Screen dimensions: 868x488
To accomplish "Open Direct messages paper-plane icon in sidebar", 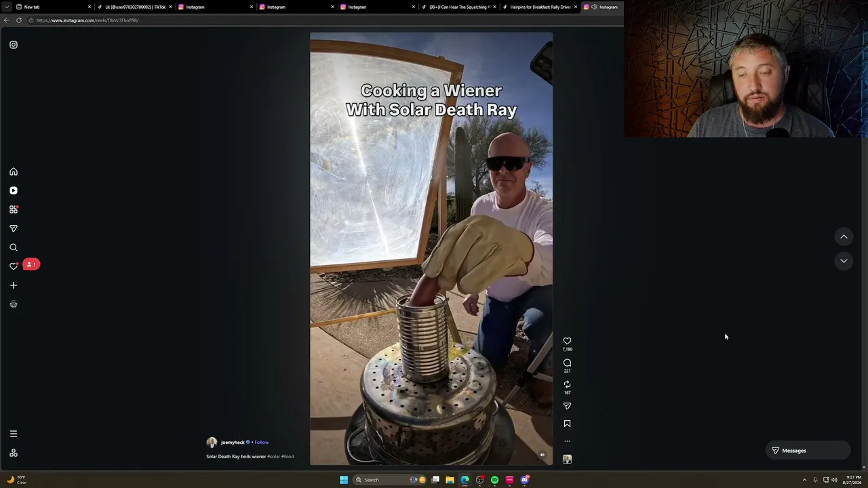I will (x=14, y=228).
